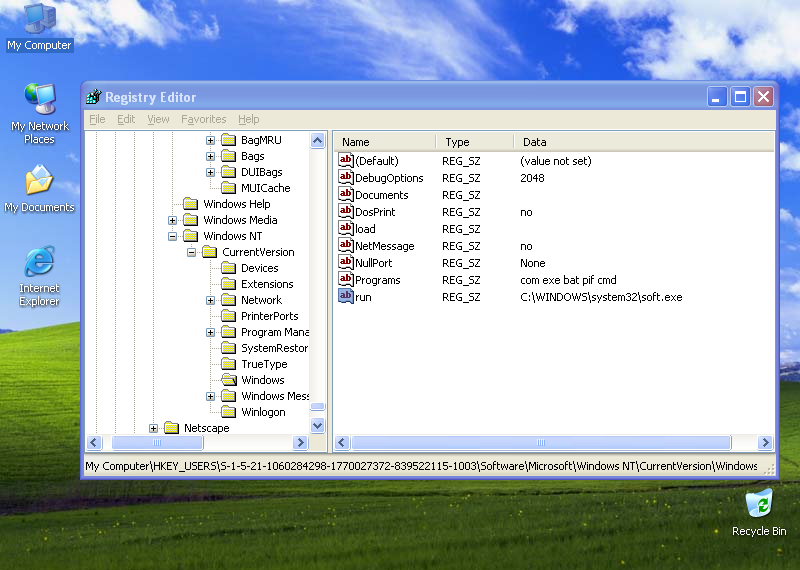
Task: Open the Edit menu
Action: [x=126, y=119]
